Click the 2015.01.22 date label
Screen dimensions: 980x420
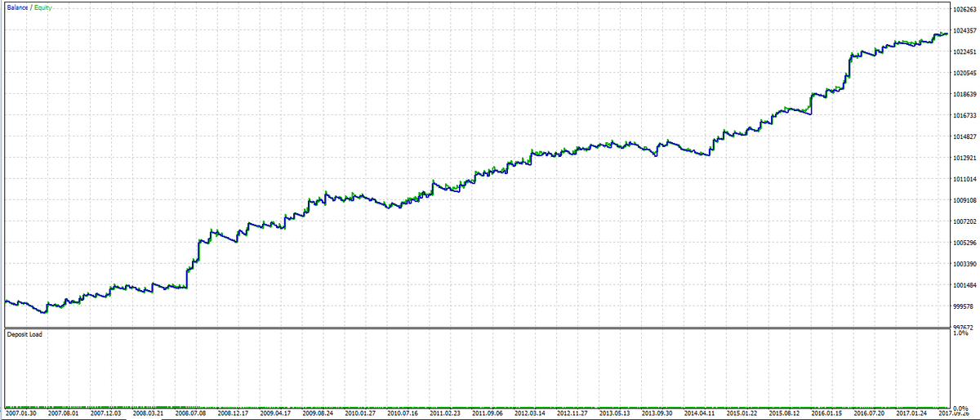pyautogui.click(x=742, y=414)
